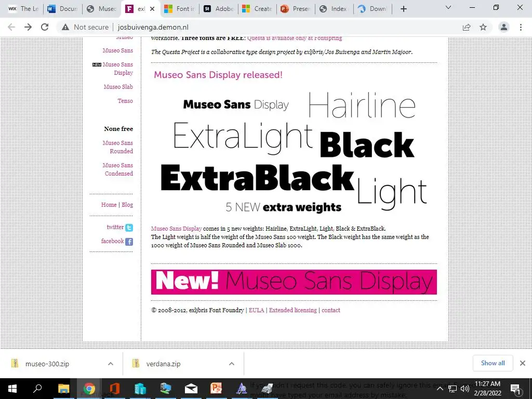The image size is (532, 399).
Task: Click 'Questa is available only at Fontspring' link
Action: (x=295, y=38)
